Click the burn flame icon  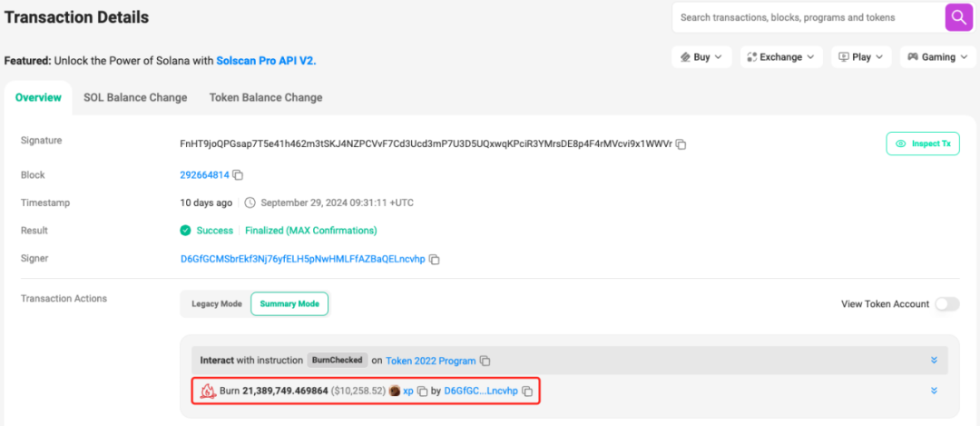click(208, 391)
